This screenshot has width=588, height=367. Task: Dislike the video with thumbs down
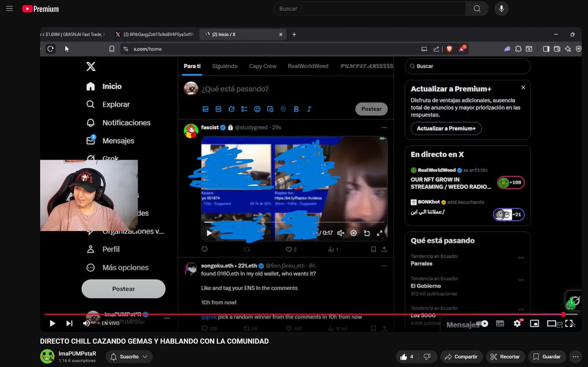click(x=427, y=357)
